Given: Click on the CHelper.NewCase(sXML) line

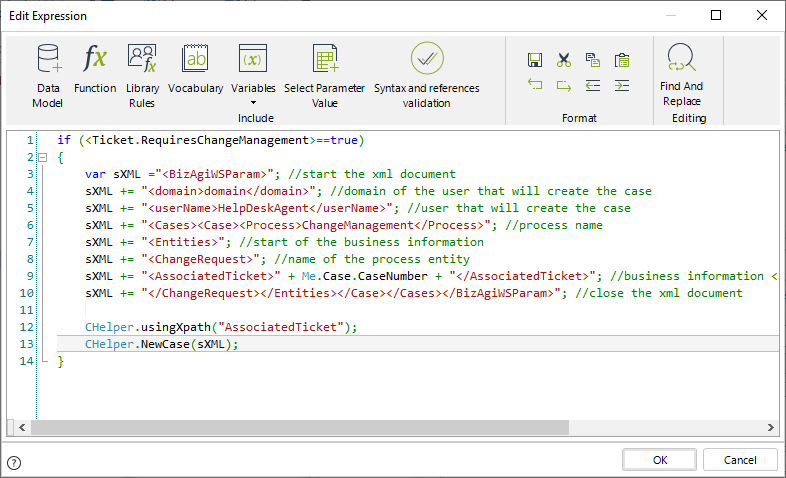Looking at the screenshot, I should [x=161, y=344].
